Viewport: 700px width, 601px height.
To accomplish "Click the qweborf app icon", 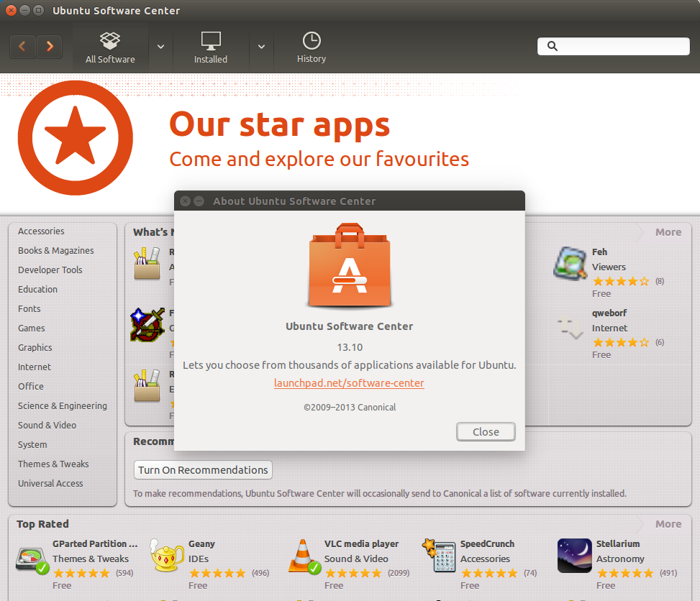I will click(570, 327).
